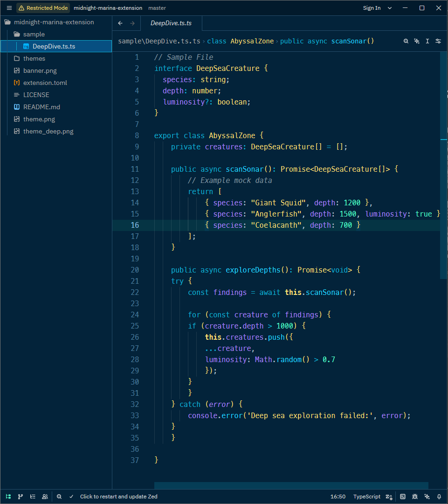
Task: Click the diagnostics checkmark icon
Action: tap(71, 497)
